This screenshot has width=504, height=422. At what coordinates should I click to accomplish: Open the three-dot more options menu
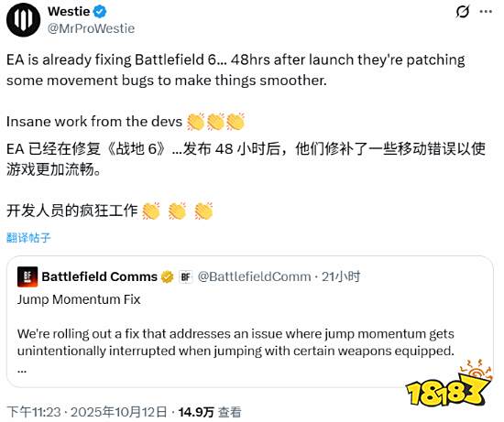click(x=486, y=12)
